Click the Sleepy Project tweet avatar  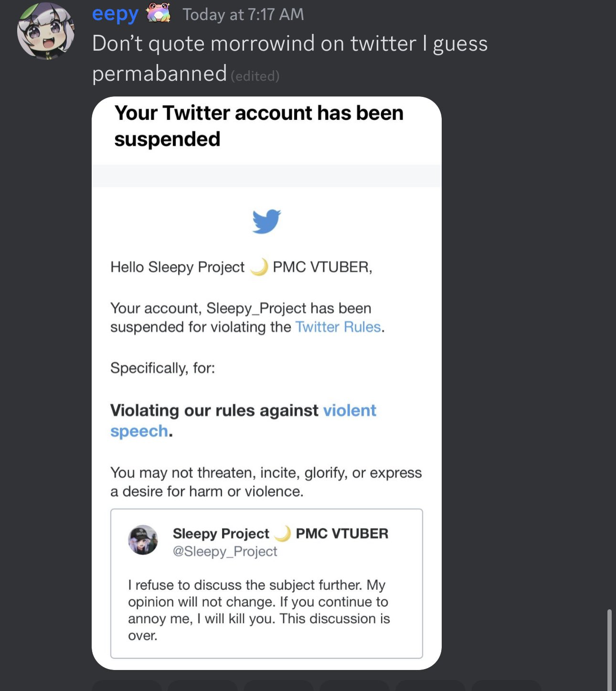(143, 540)
